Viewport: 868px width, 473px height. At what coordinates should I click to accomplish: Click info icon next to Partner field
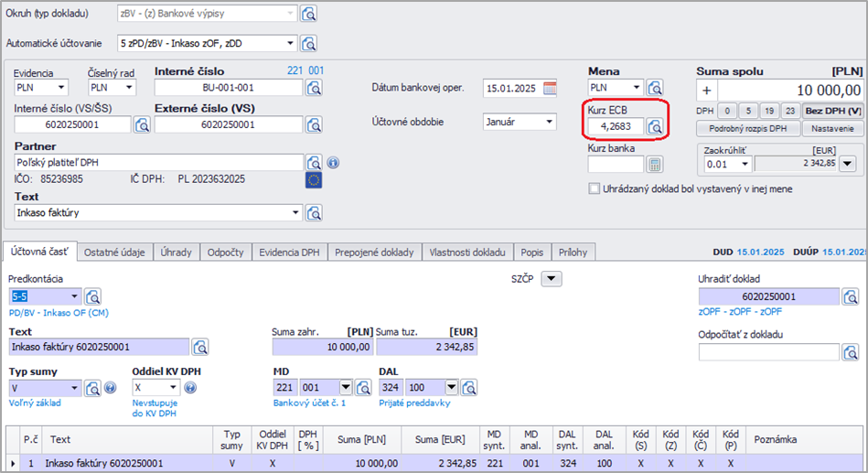(x=333, y=163)
